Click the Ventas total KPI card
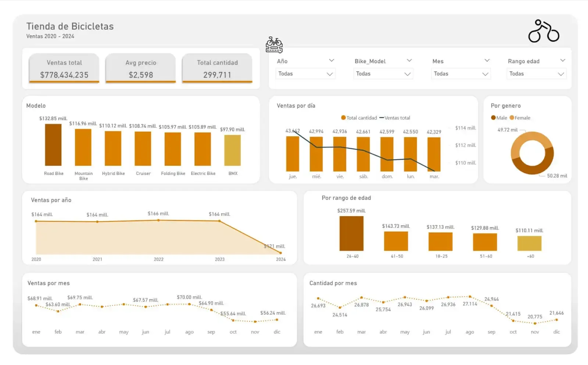The width and height of the screenshot is (588, 365). [64, 69]
